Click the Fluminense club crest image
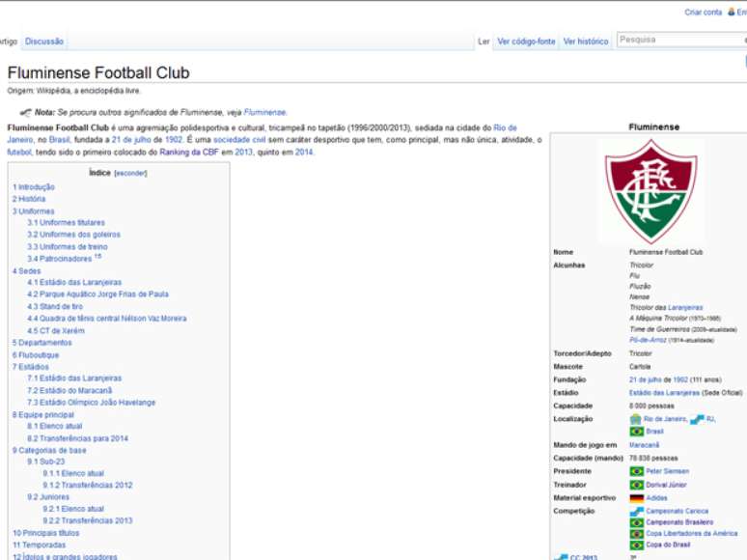747x560 pixels. point(650,191)
